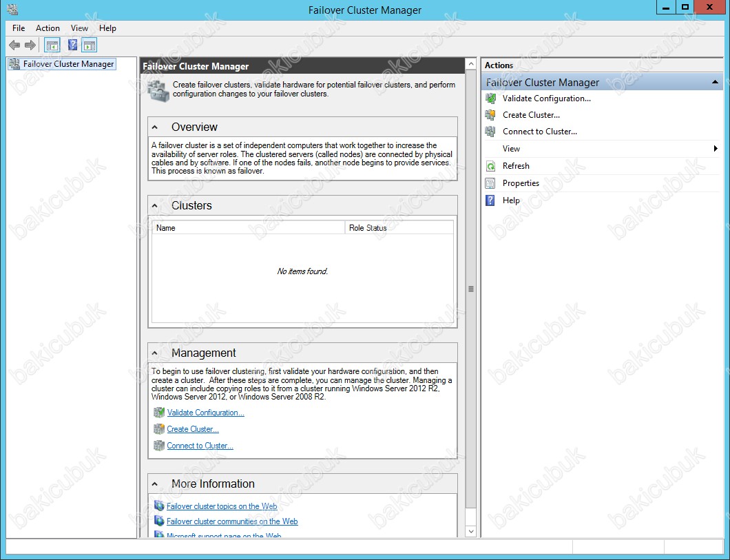Open the Validate Configuration... link under Management

205,413
